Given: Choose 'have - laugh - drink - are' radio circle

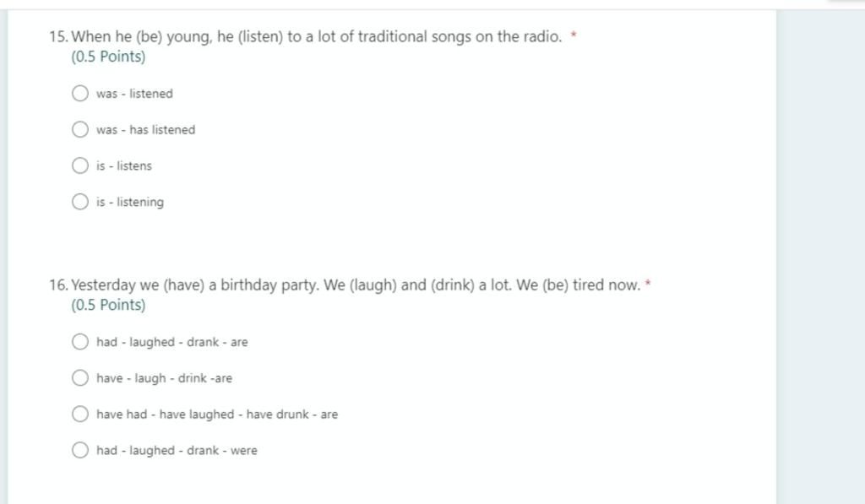Looking at the screenshot, I should [80, 378].
